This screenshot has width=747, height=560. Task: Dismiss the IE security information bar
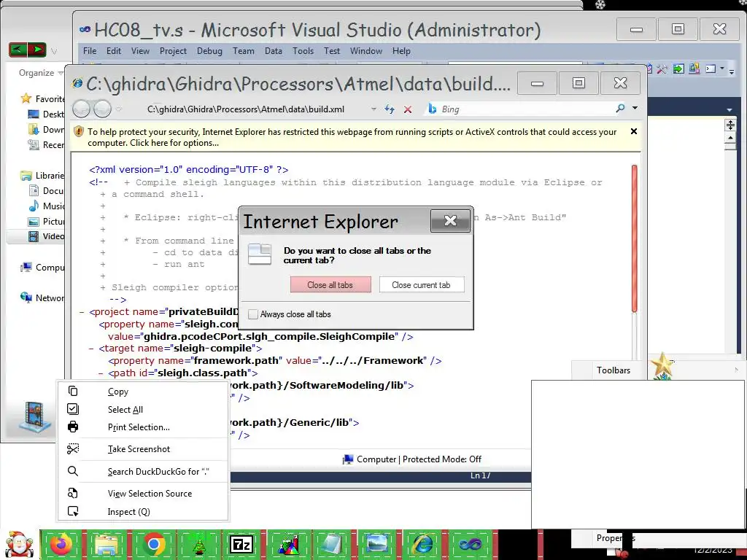[x=634, y=131]
